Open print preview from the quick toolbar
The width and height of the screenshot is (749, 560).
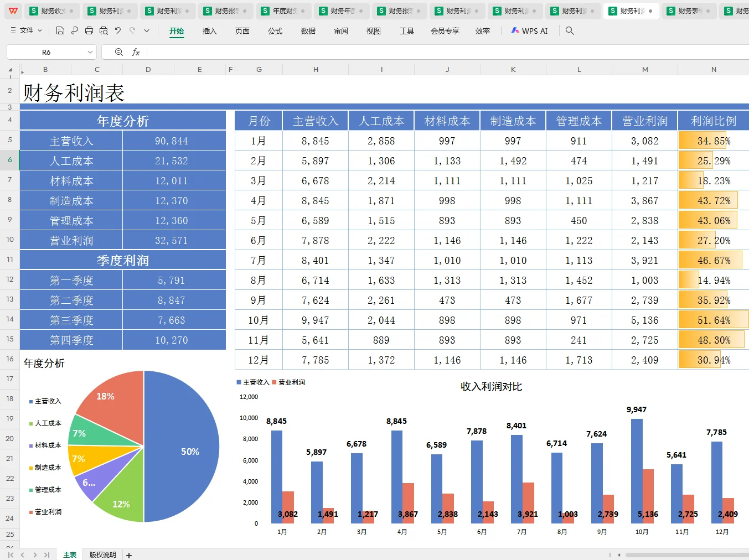103,31
